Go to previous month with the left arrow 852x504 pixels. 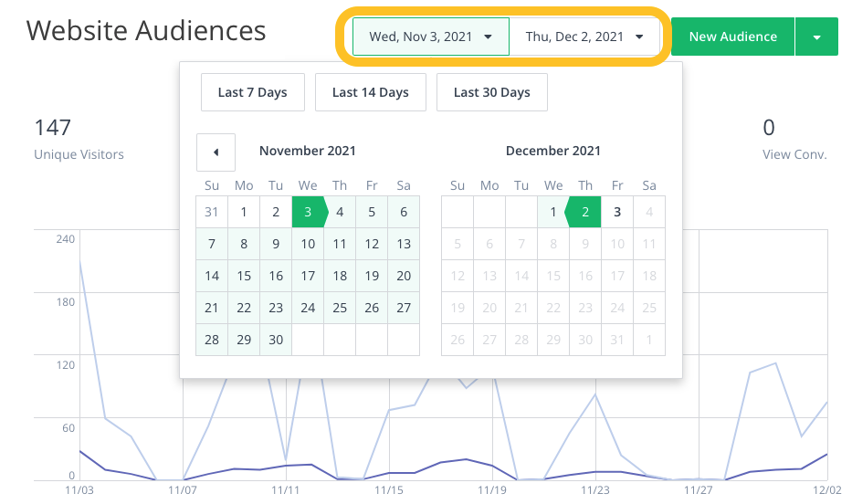(x=216, y=152)
